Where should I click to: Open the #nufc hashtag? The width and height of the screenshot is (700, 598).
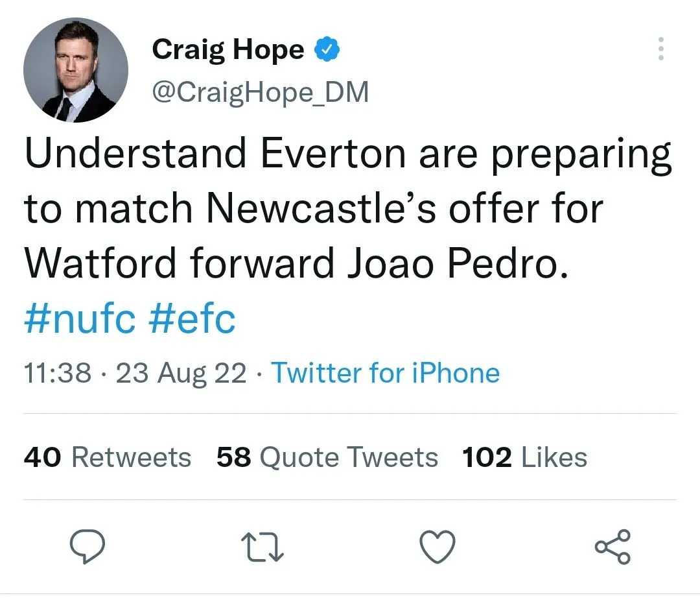80,319
